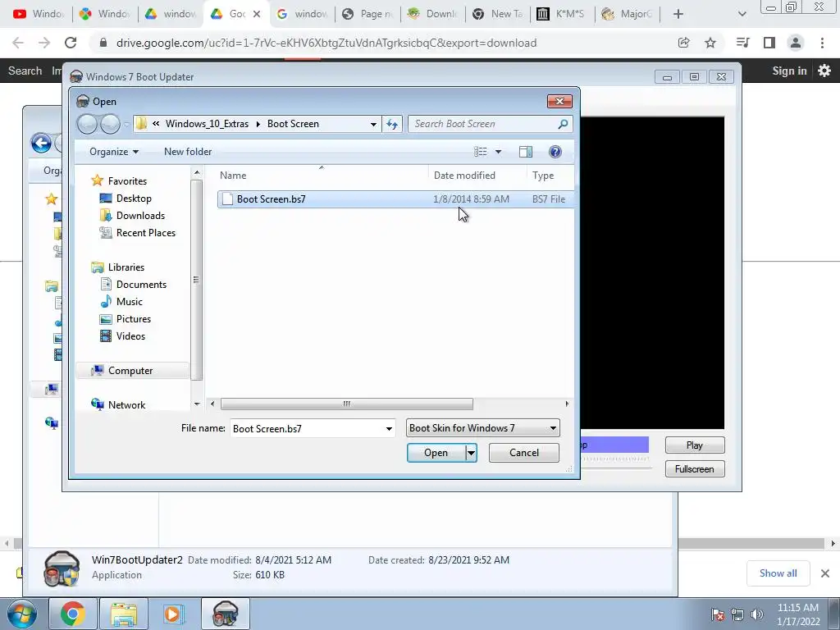Open a new Chrome tab

coord(678,14)
